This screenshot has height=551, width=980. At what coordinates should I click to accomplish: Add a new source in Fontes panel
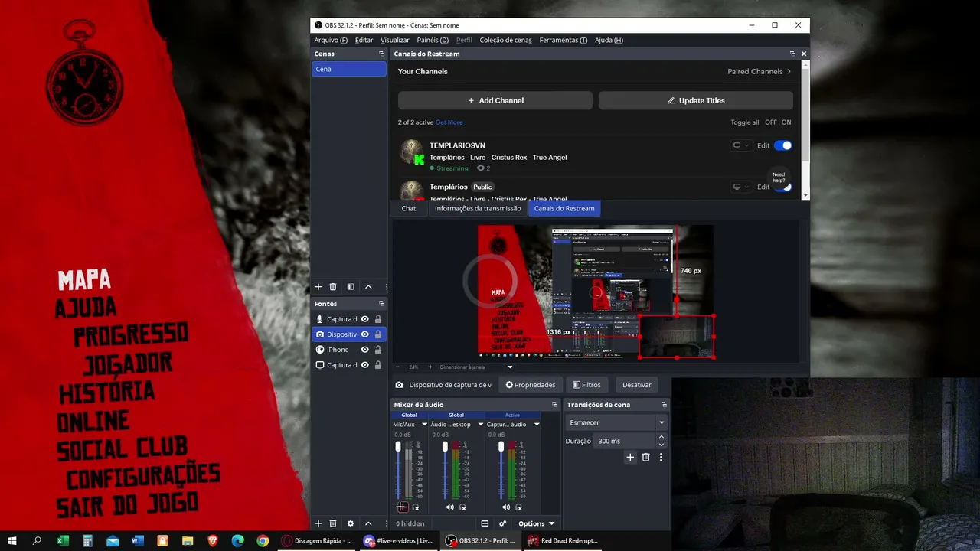(x=318, y=523)
